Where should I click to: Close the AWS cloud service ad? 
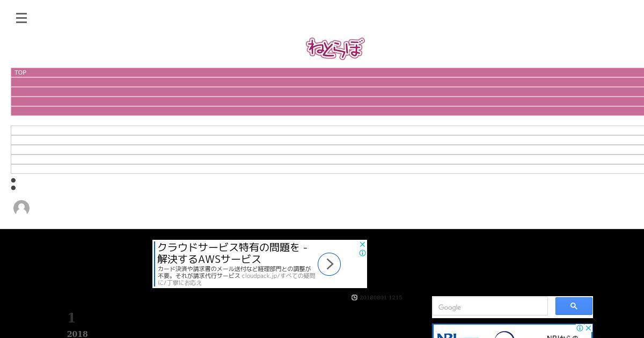coord(362,245)
